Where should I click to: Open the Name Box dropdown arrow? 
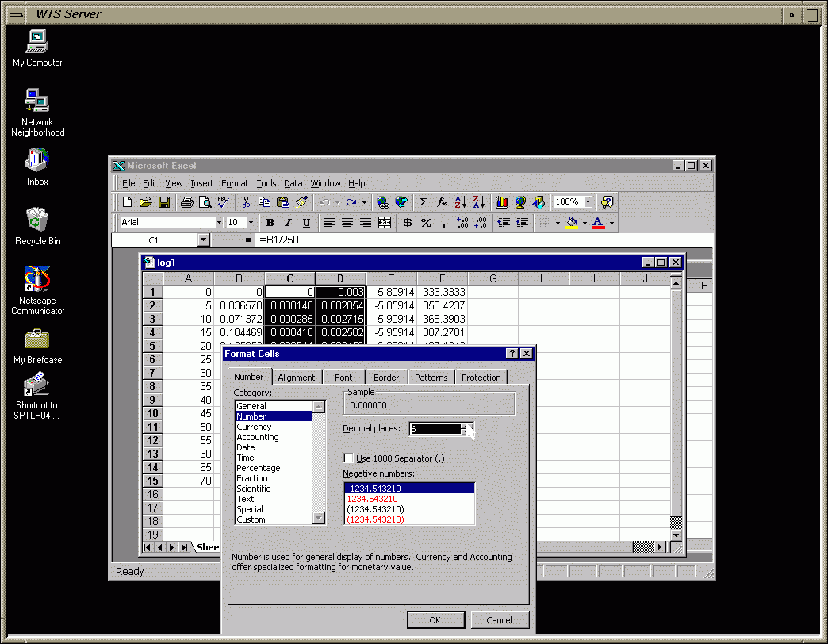(203, 240)
